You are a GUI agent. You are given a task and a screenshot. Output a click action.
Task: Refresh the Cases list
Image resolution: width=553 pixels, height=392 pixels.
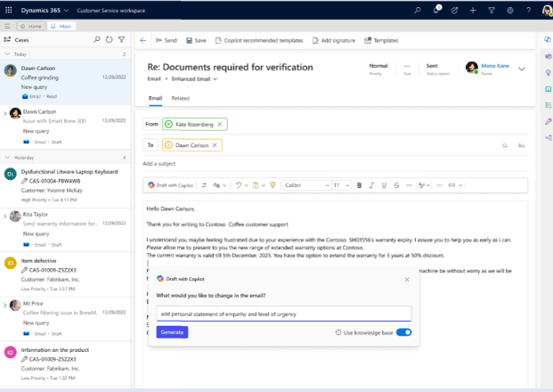click(110, 39)
